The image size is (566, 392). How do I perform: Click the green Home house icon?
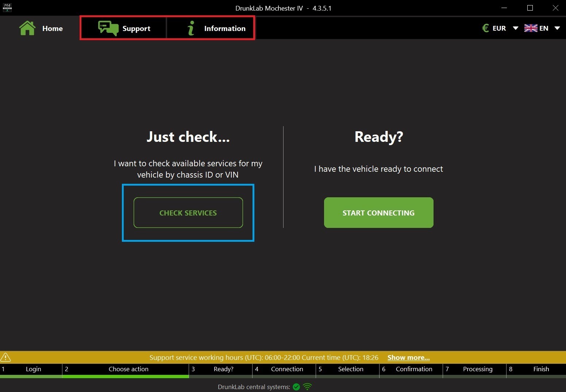(x=27, y=28)
